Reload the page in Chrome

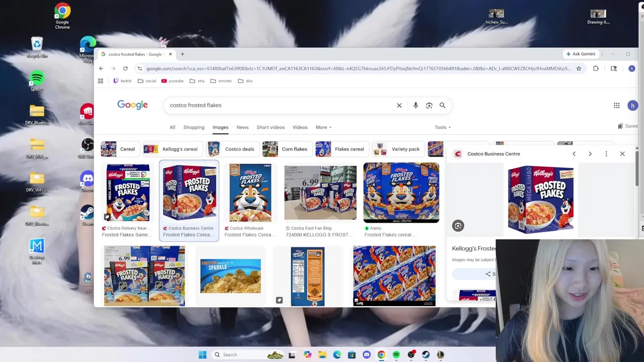click(x=125, y=68)
